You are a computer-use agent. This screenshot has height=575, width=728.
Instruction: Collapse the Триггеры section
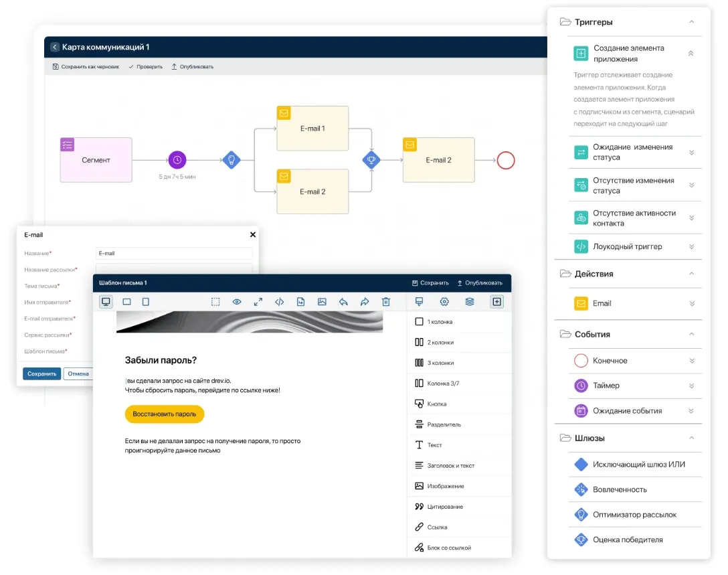click(691, 22)
